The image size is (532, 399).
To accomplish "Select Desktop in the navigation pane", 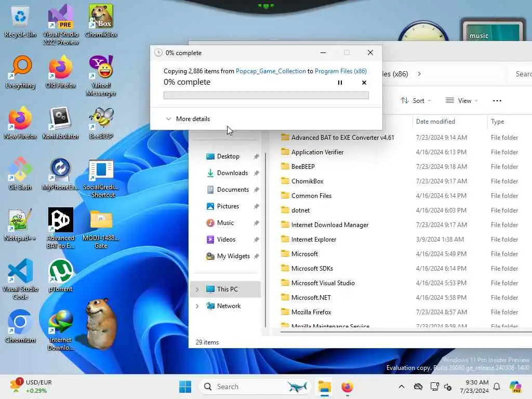I will coord(228,156).
